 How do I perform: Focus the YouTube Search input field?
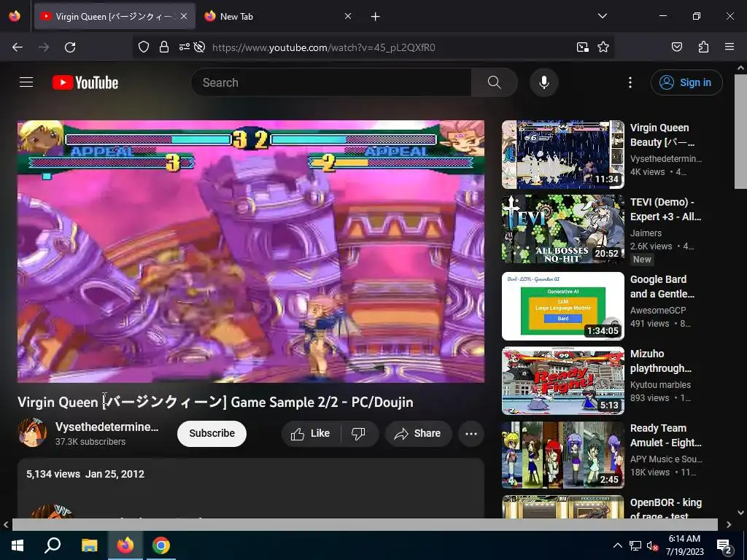click(332, 82)
